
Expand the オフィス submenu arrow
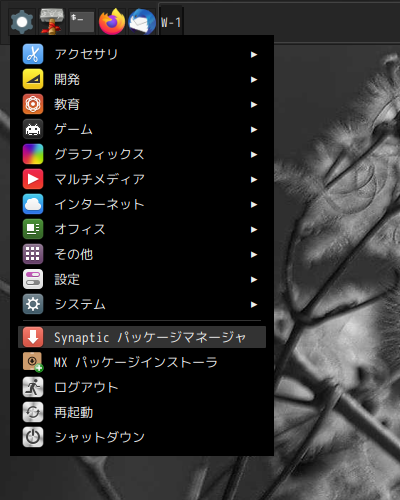(x=254, y=229)
